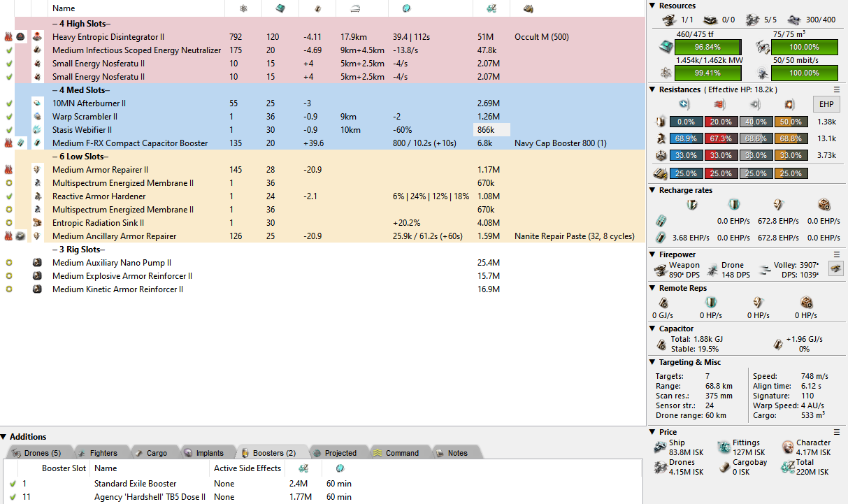The height and width of the screenshot is (504, 848).
Task: Click Nanite Repair Paste charge icon
Action: click(22, 236)
